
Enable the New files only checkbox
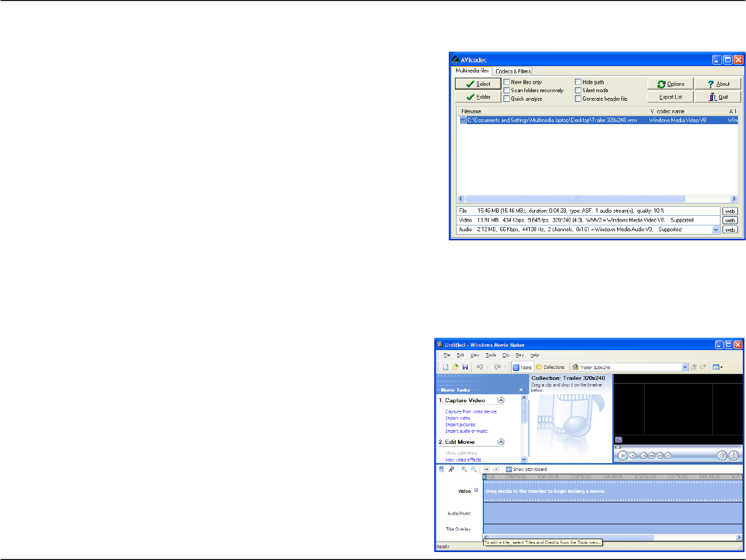coord(507,82)
